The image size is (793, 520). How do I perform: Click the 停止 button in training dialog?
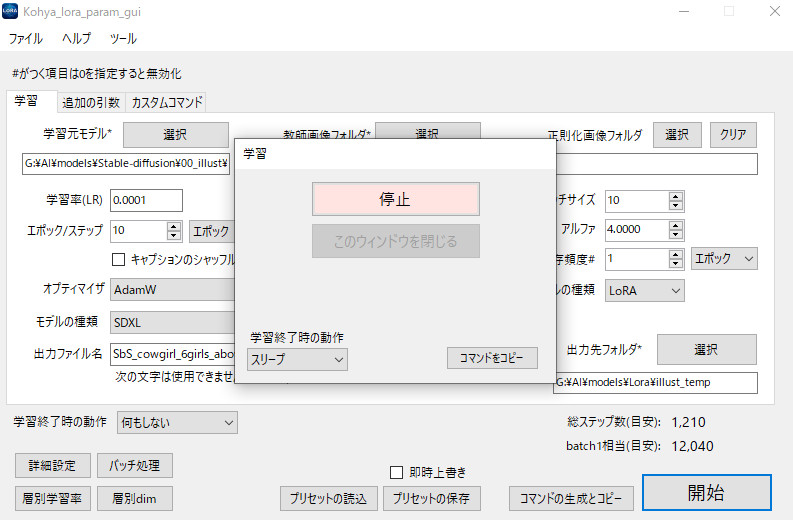pyautogui.click(x=395, y=199)
